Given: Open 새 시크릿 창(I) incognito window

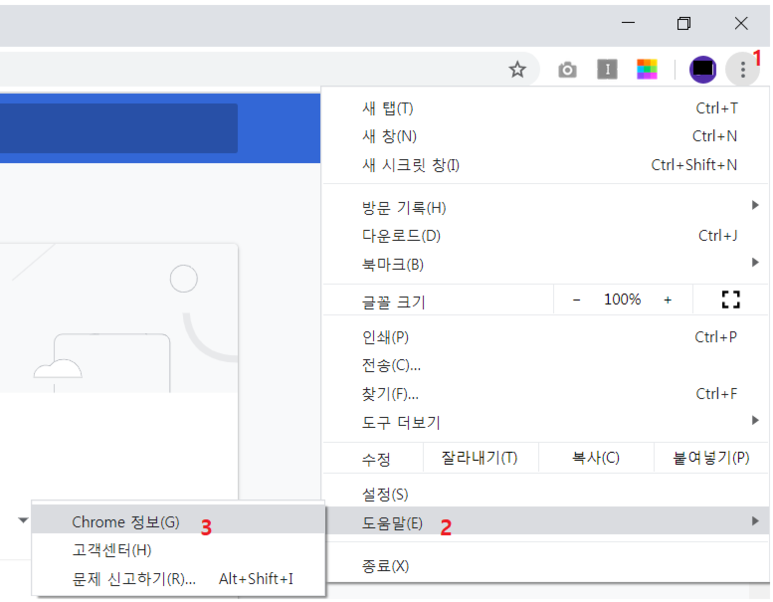Looking at the screenshot, I should [546, 165].
